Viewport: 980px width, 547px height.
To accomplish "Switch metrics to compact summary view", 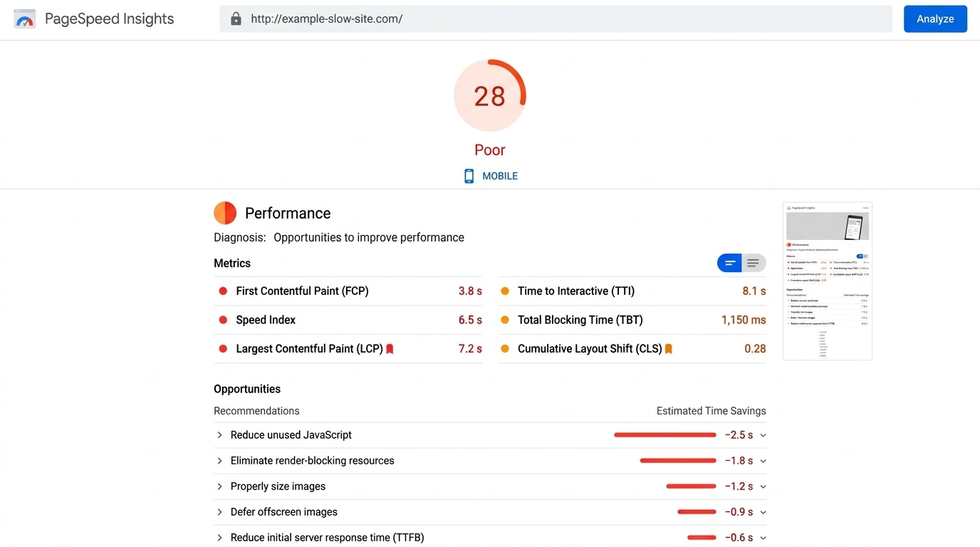I will (729, 264).
